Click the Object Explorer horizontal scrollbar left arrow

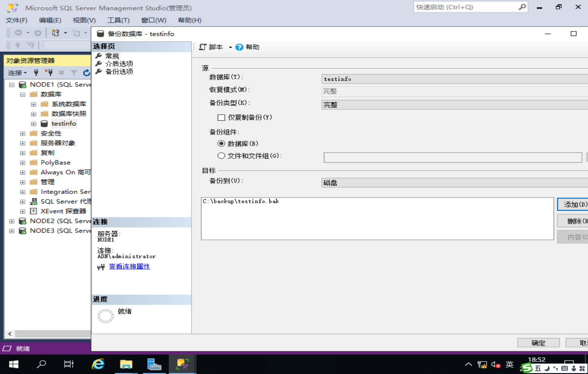click(x=10, y=334)
